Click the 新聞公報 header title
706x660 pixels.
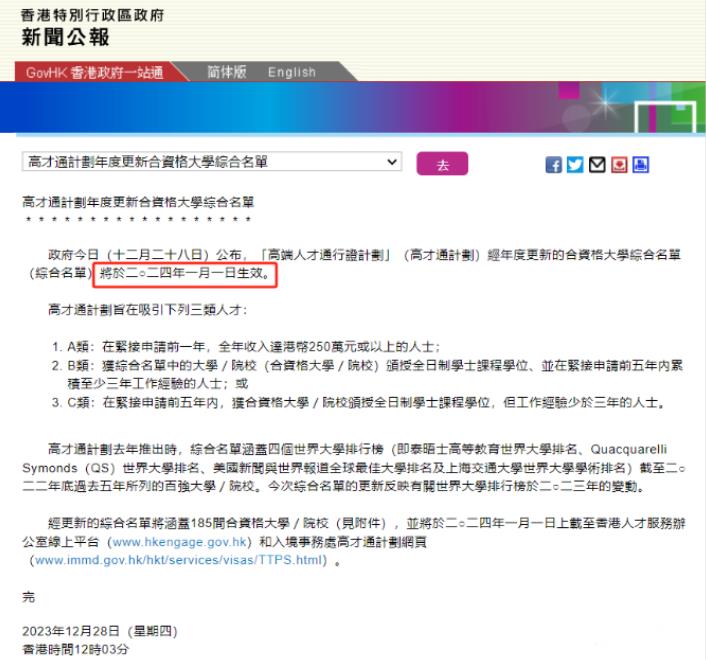(x=65, y=37)
